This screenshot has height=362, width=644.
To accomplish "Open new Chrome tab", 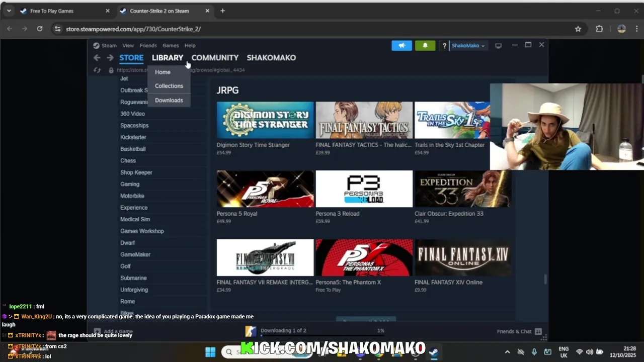I will point(222,11).
